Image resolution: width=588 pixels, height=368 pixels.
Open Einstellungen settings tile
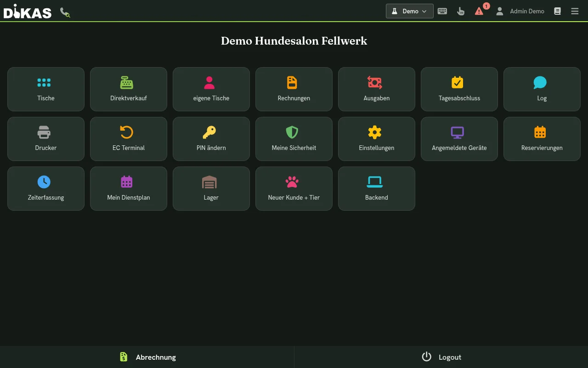click(x=377, y=139)
